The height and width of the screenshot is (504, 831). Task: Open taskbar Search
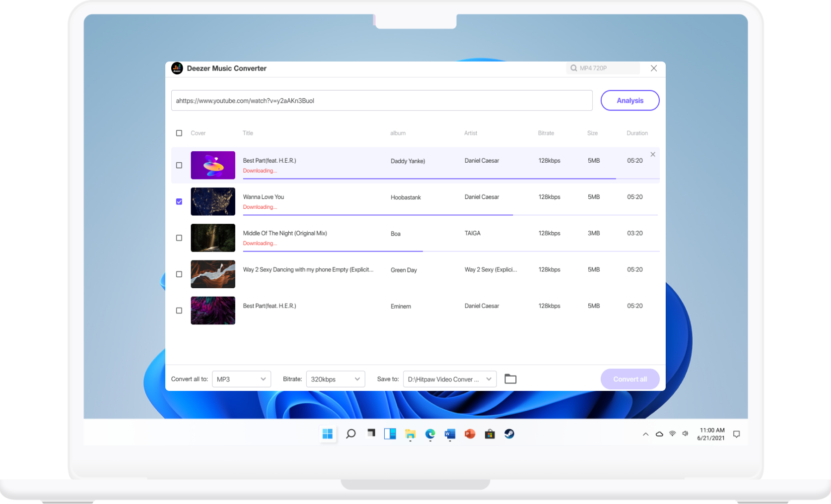(x=351, y=434)
